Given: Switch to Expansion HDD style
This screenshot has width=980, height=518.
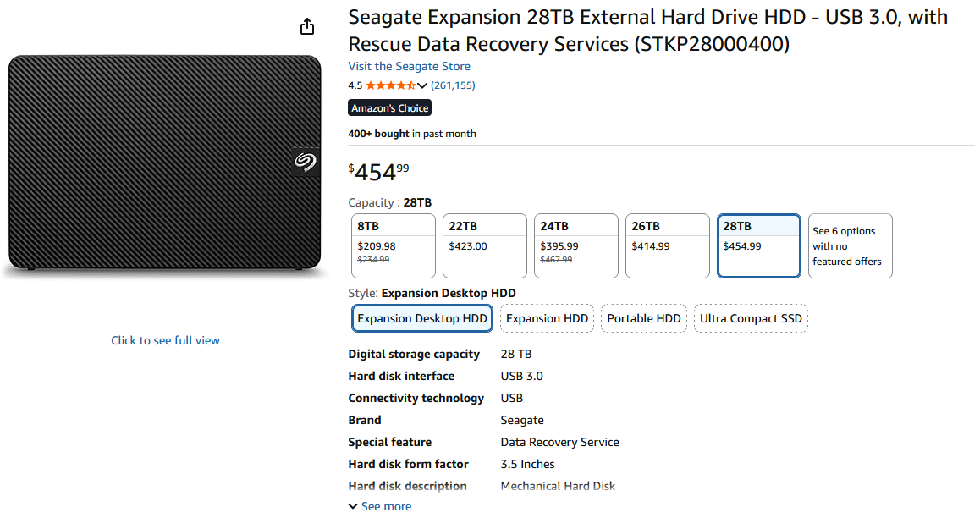Looking at the screenshot, I should 547,319.
